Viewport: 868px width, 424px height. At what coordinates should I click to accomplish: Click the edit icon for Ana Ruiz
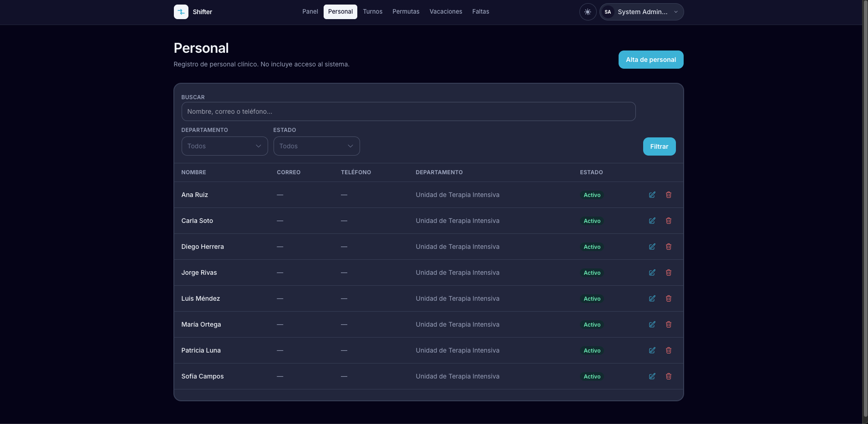[x=652, y=195]
